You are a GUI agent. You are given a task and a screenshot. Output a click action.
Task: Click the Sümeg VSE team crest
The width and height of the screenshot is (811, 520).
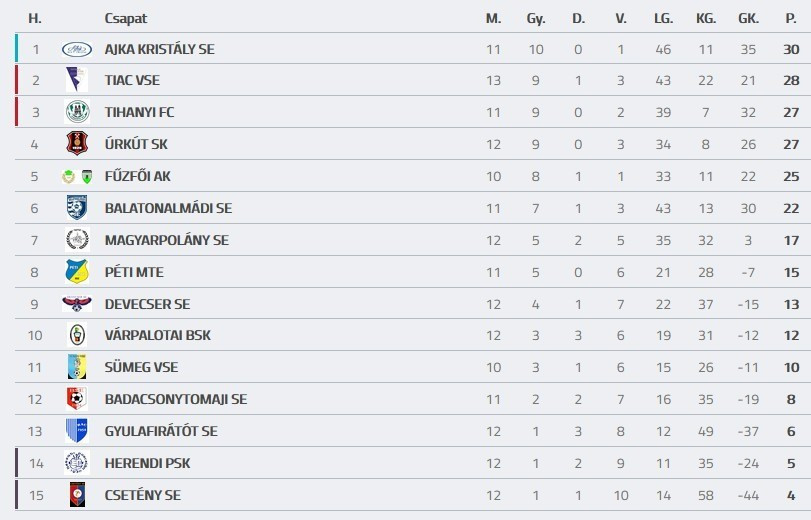(77, 367)
